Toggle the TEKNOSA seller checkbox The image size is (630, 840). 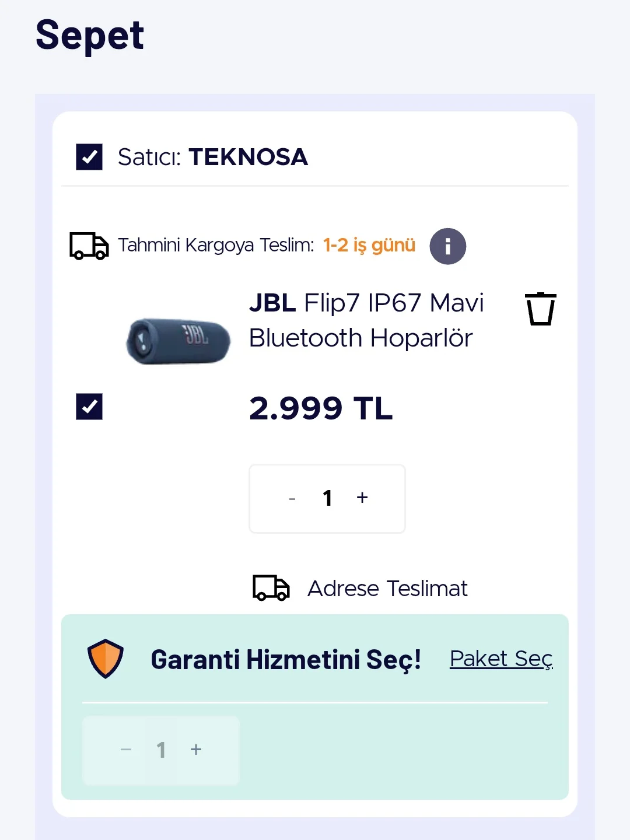tap(89, 157)
